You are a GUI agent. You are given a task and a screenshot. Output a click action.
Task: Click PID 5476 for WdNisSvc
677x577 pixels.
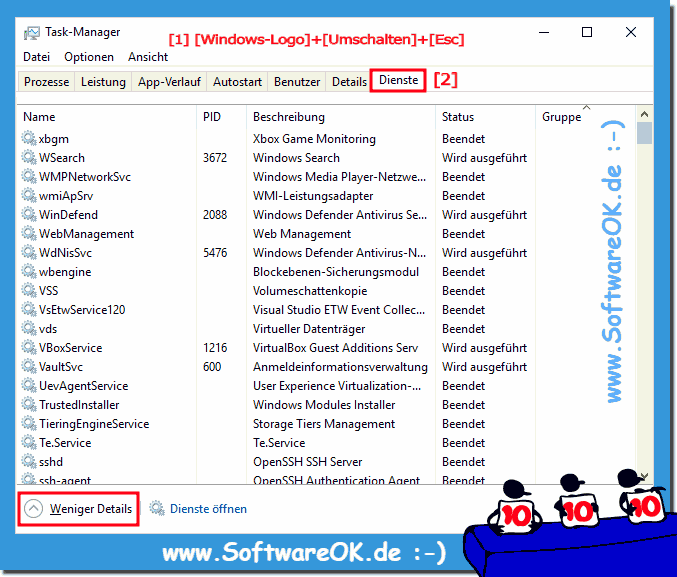[215, 253]
